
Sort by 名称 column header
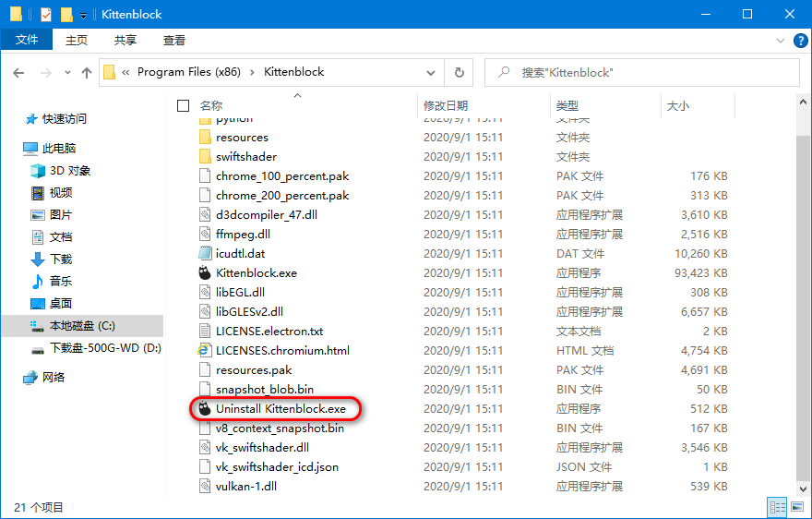211,106
